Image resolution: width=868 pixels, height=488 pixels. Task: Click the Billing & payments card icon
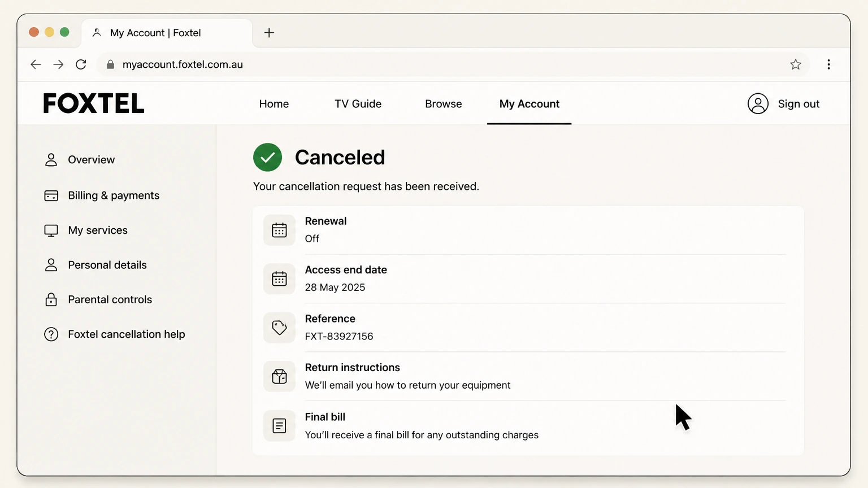pos(51,195)
